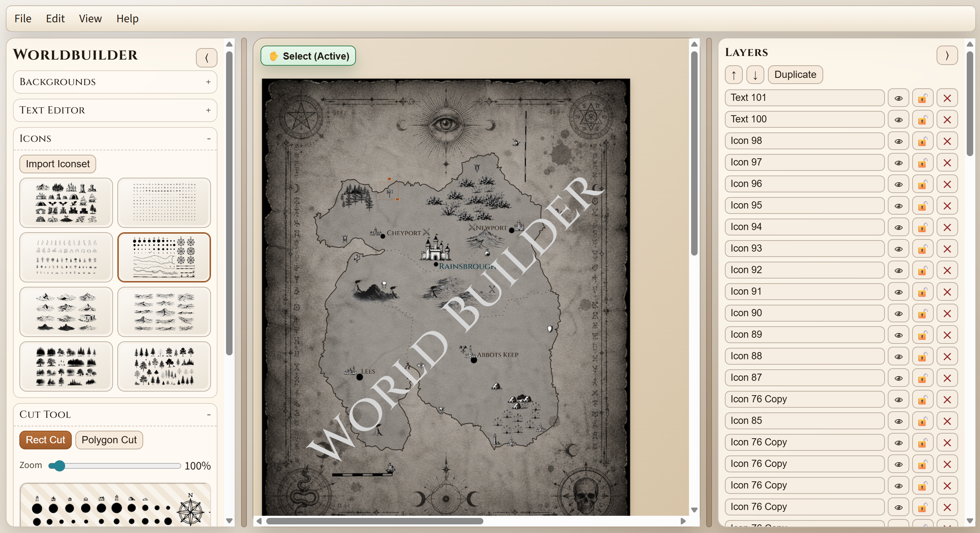Lock the Text 101 layer
Viewport: 980px width, 533px height.
(923, 98)
